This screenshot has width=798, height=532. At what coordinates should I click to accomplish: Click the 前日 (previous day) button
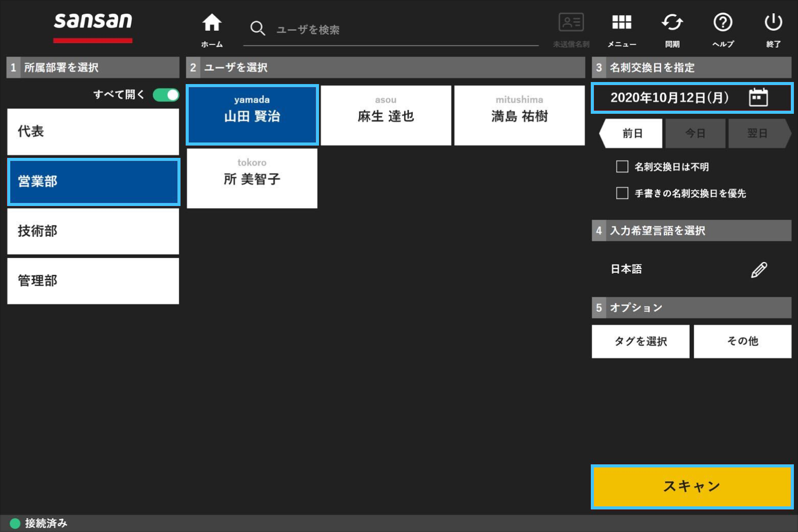[631, 134]
